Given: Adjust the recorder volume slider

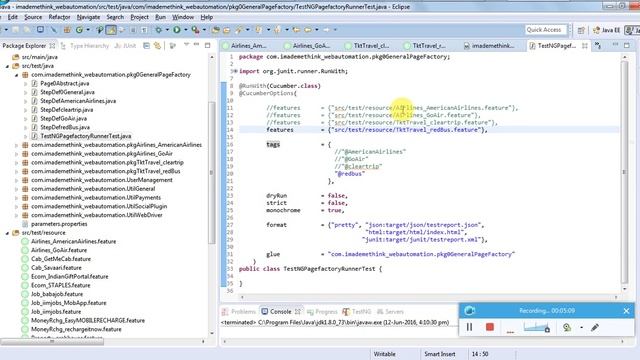Looking at the screenshot, I should click(x=537, y=327).
